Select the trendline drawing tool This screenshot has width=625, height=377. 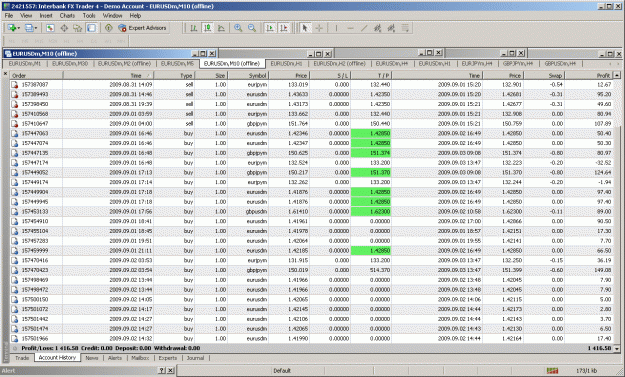tap(364, 28)
